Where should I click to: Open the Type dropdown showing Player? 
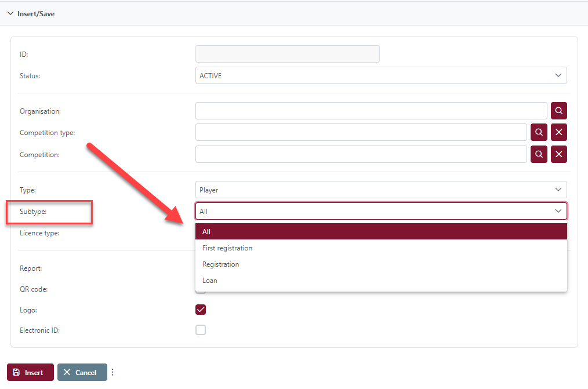tap(380, 190)
